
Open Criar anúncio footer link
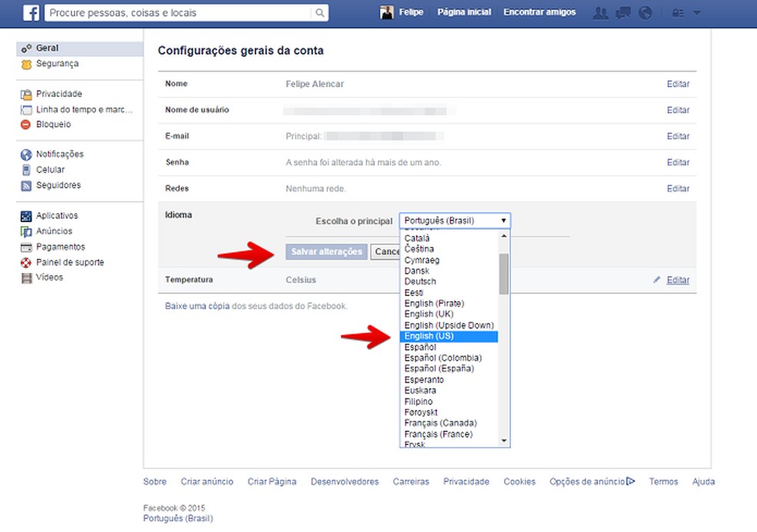pos(207,481)
